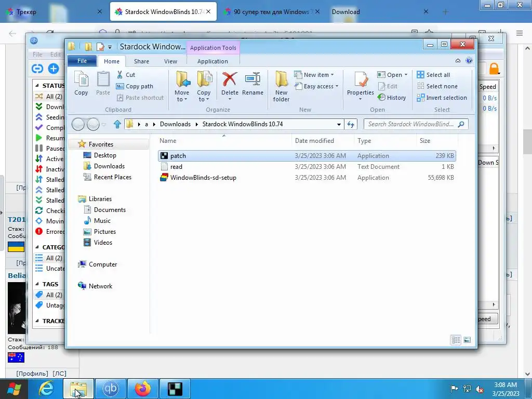The width and height of the screenshot is (532, 399).
Task: Open the Copy to folder menu
Action: [204, 86]
